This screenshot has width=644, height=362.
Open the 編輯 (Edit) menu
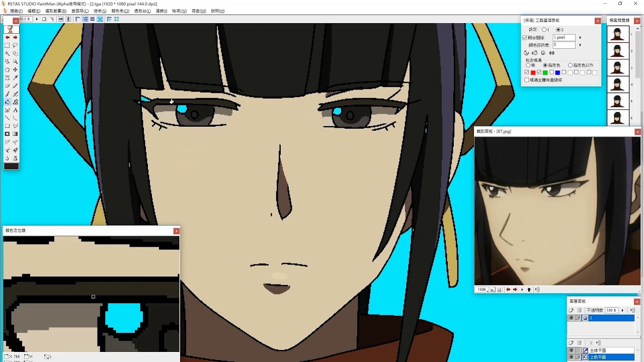click(x=34, y=11)
